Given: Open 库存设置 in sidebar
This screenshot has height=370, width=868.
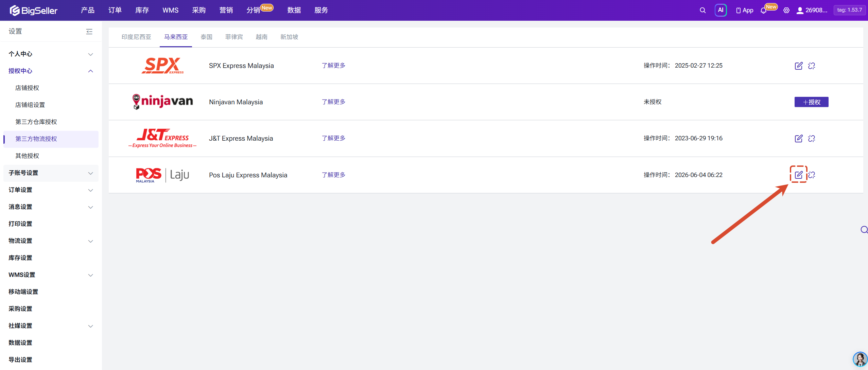Looking at the screenshot, I should 20,258.
